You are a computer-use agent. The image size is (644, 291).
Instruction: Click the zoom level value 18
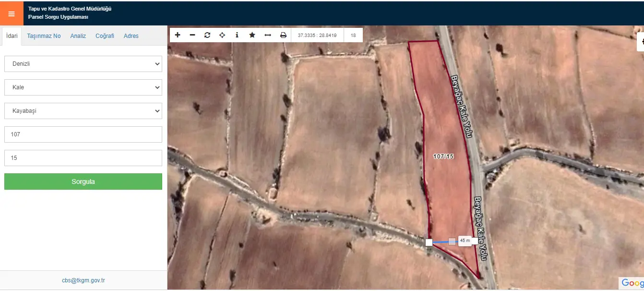point(353,35)
